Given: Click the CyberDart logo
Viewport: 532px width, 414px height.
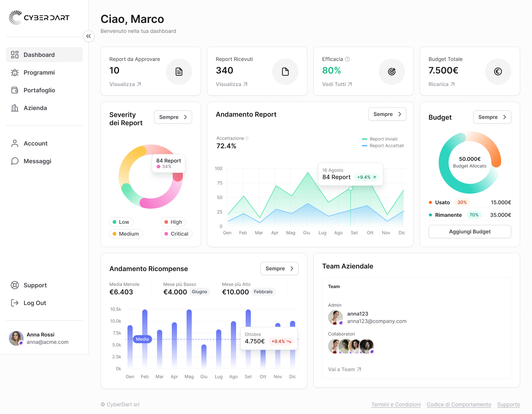Looking at the screenshot, I should (39, 18).
